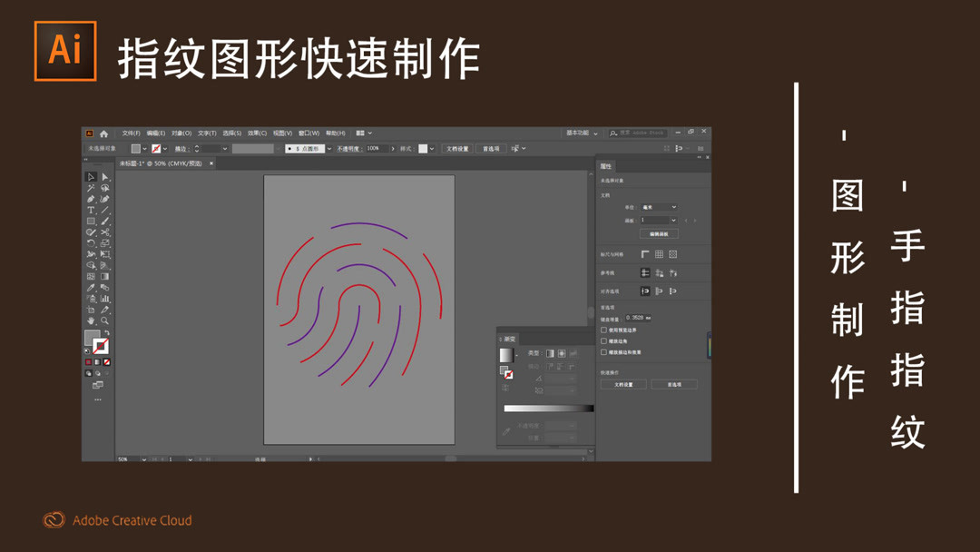The image size is (980, 552).
Task: Toggle 缩放描边和效果 on
Action: [x=603, y=353]
